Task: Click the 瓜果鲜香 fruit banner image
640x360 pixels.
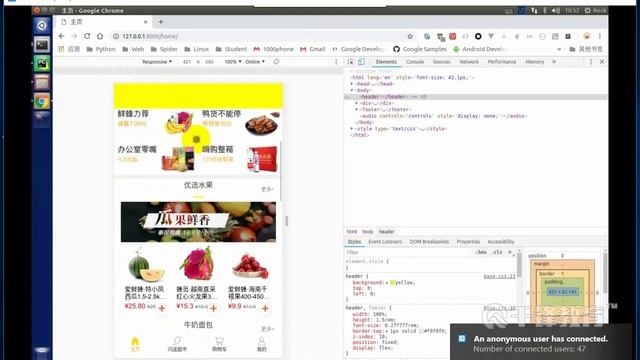Action: tap(198, 222)
